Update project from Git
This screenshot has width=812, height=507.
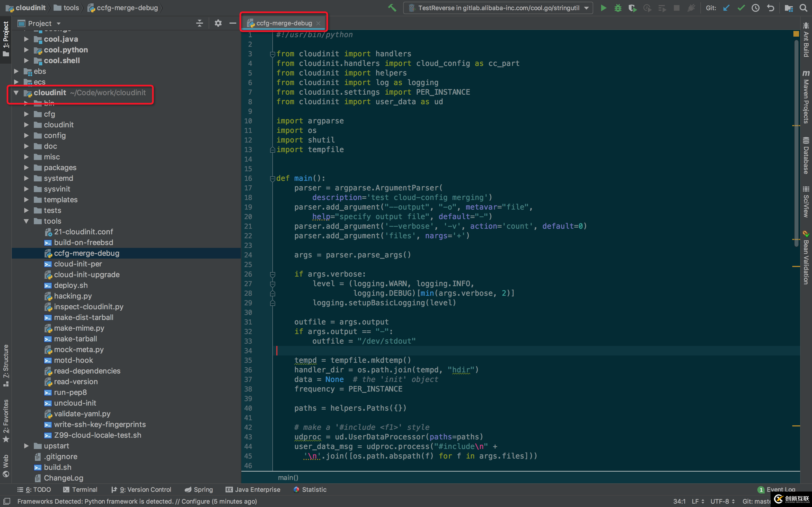[726, 8]
